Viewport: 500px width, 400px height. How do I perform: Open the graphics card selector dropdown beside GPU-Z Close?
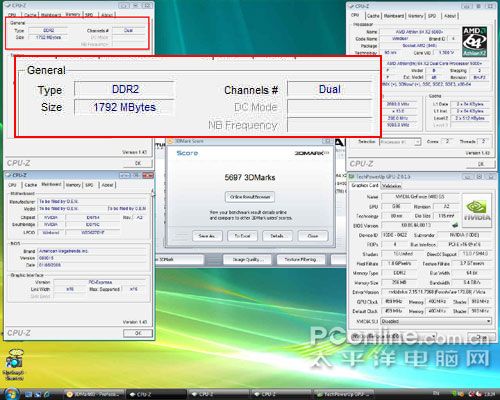[394, 336]
